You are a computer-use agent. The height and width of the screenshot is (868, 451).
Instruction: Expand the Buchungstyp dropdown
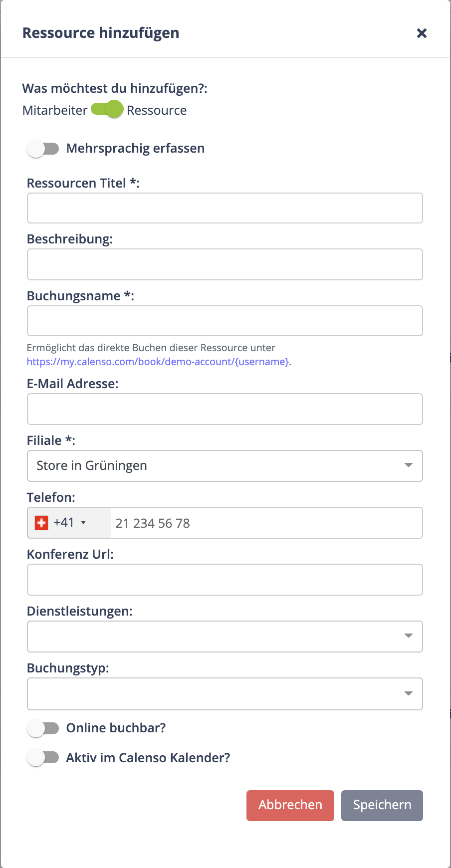225,694
